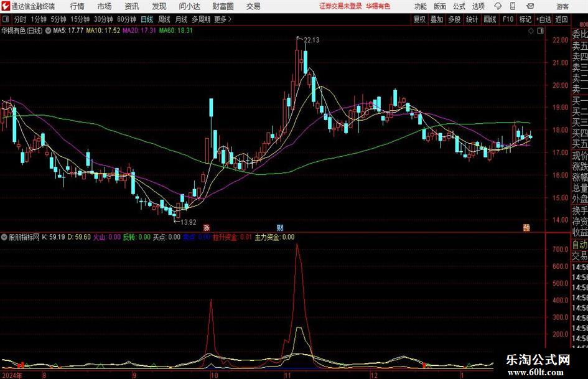This screenshot has width=588, height=379.
Task: Click the 统计 statistics button
Action: (472, 19)
